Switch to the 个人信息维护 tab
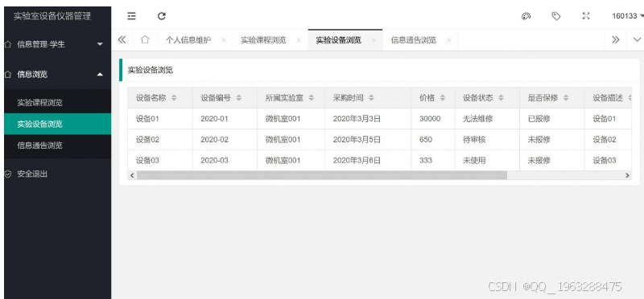Image resolution: width=644 pixels, height=299 pixels. click(188, 40)
